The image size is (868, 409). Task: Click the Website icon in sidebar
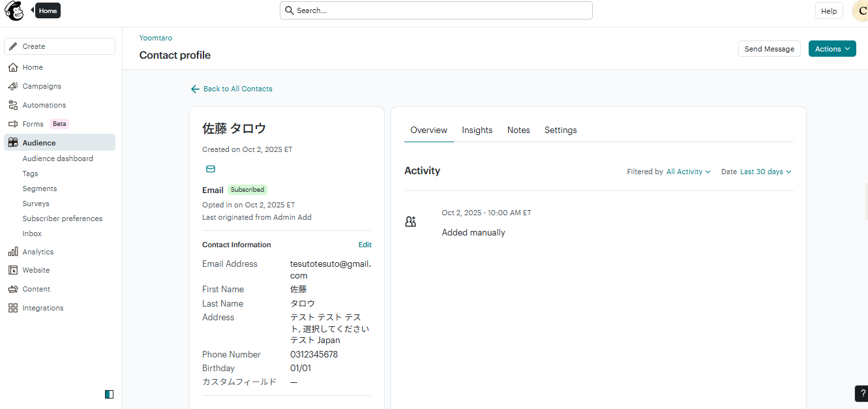click(x=13, y=270)
